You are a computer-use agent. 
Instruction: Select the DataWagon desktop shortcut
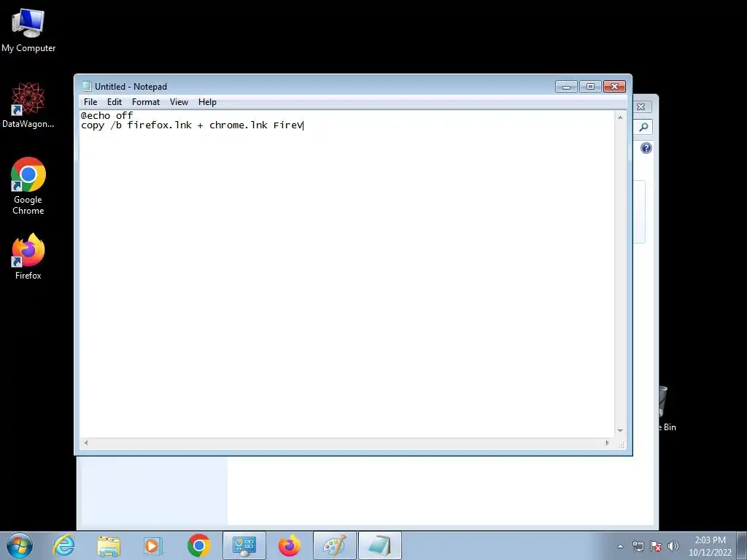click(28, 105)
